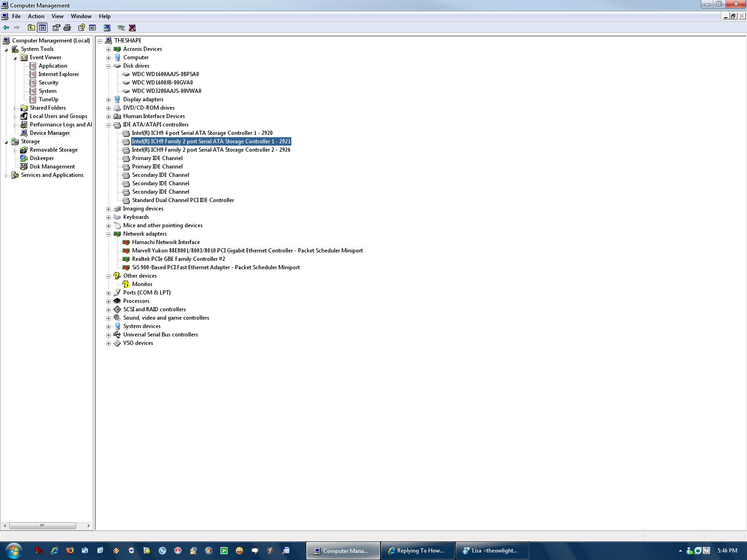Select WDC WD1600AAJS-08PSA0 disk drive
The image size is (747, 560).
(165, 74)
